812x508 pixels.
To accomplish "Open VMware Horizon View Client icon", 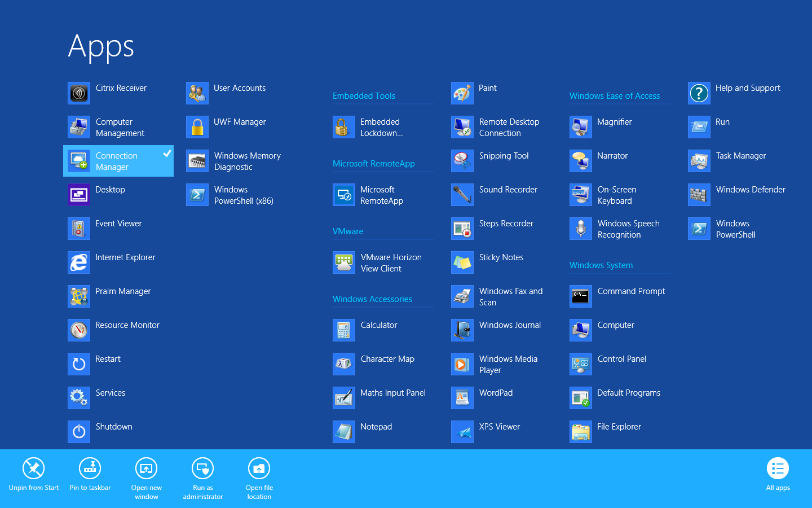I will 344,262.
